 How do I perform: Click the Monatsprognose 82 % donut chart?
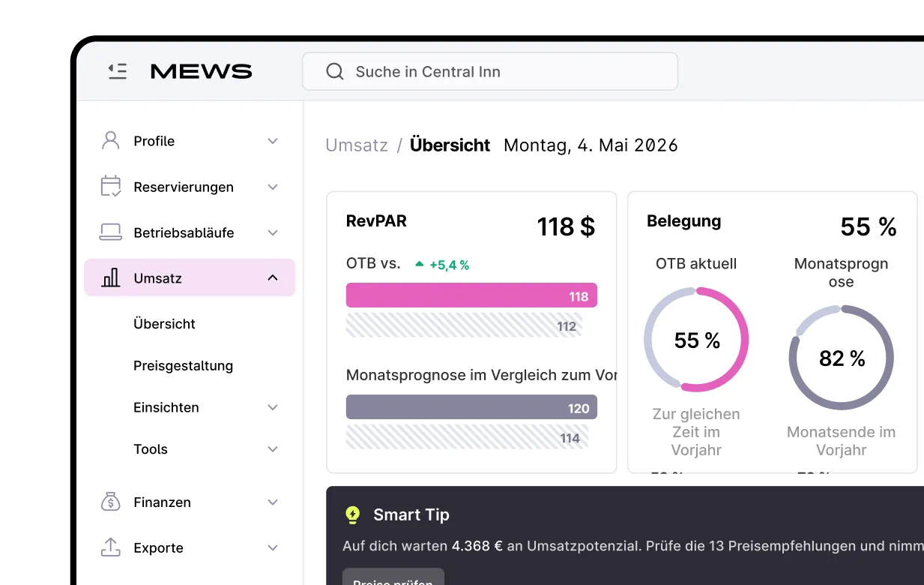[842, 358]
